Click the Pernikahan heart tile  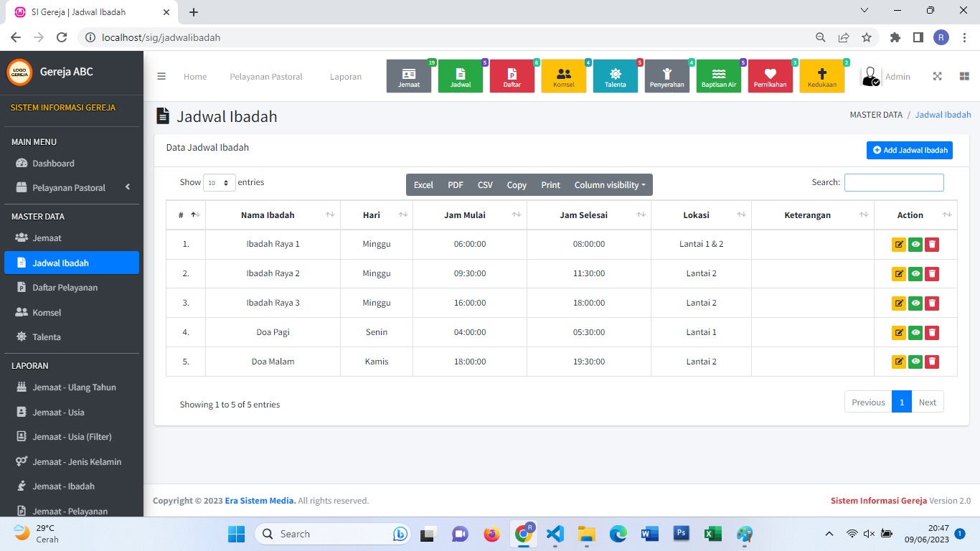coord(770,76)
